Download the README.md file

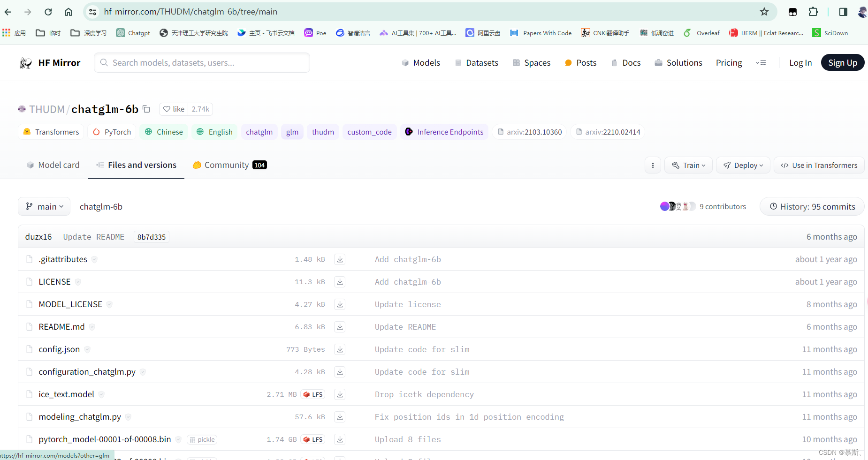[340, 327]
